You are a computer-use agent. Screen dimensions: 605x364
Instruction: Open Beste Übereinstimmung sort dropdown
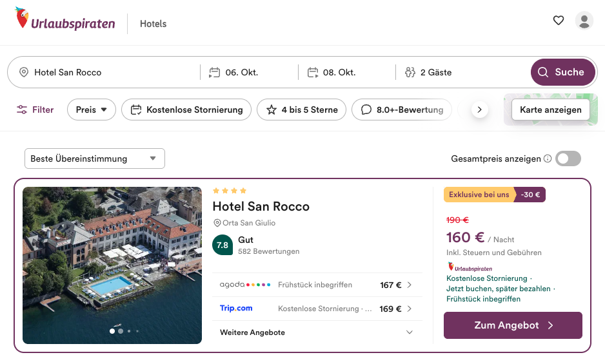point(95,158)
